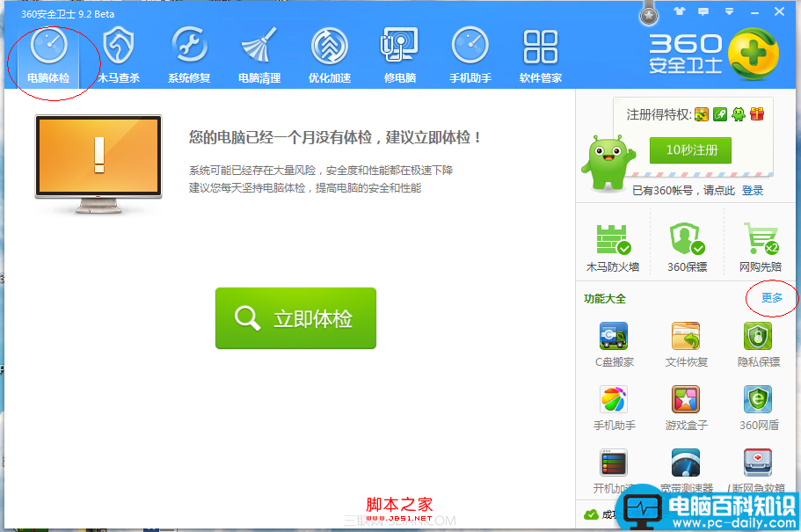Open the 木马查杀 (Trojan scan) tool
The width and height of the screenshot is (801, 532).
[x=120, y=53]
